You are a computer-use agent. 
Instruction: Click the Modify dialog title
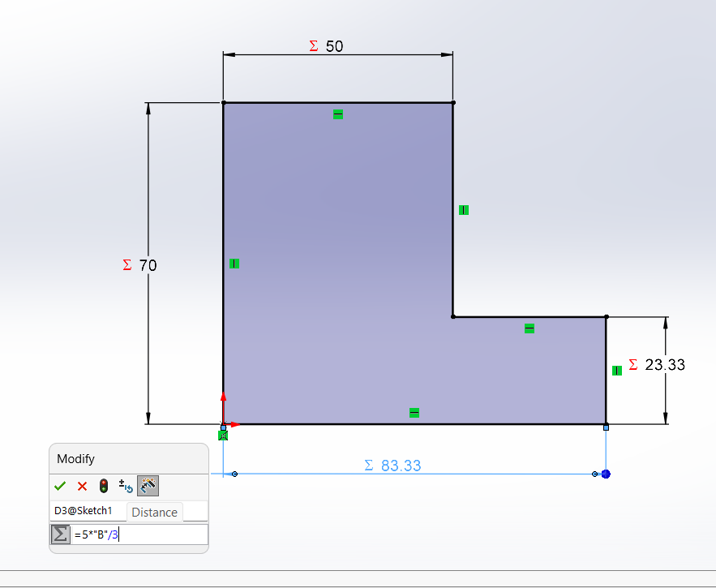tap(75, 459)
